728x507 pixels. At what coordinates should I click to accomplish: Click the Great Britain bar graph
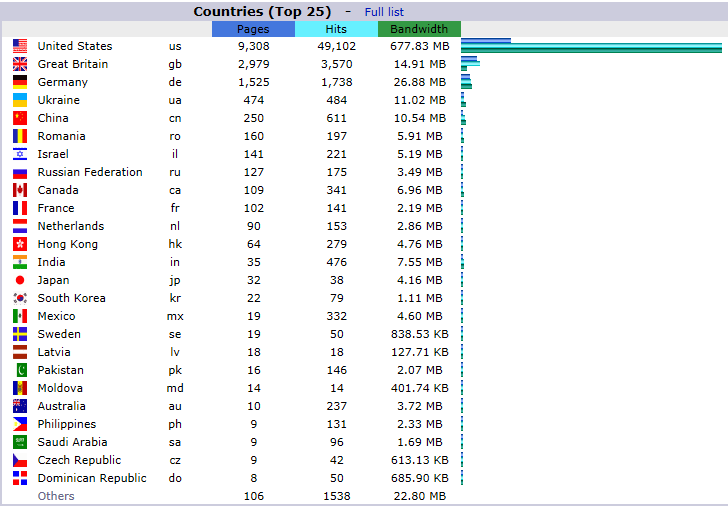pyautogui.click(x=470, y=64)
